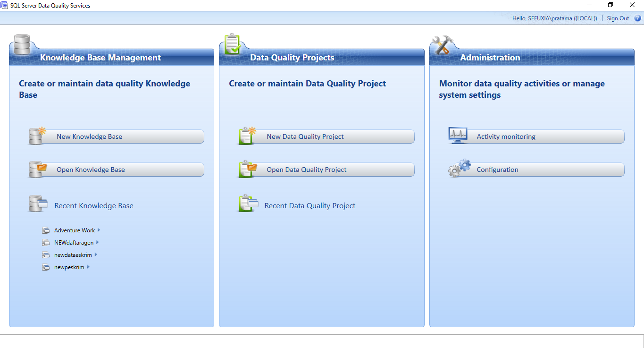Sign out of the current session
Image resolution: width=644 pixels, height=348 pixels.
618,18
